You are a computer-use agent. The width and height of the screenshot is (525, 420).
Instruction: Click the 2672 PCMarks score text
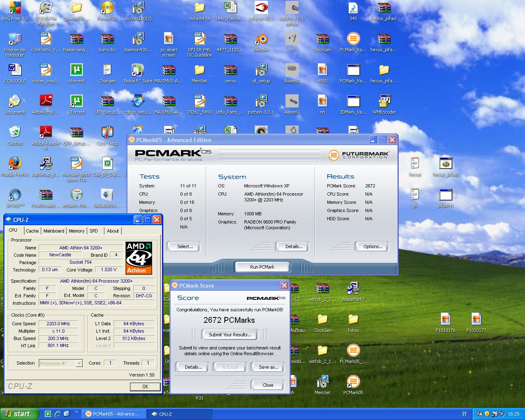pyautogui.click(x=229, y=320)
